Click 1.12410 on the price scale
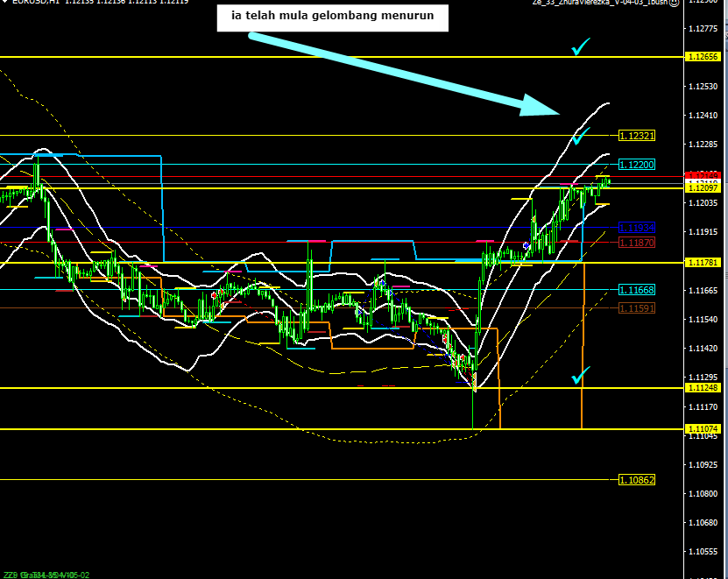The height and width of the screenshot is (579, 728). pos(703,115)
